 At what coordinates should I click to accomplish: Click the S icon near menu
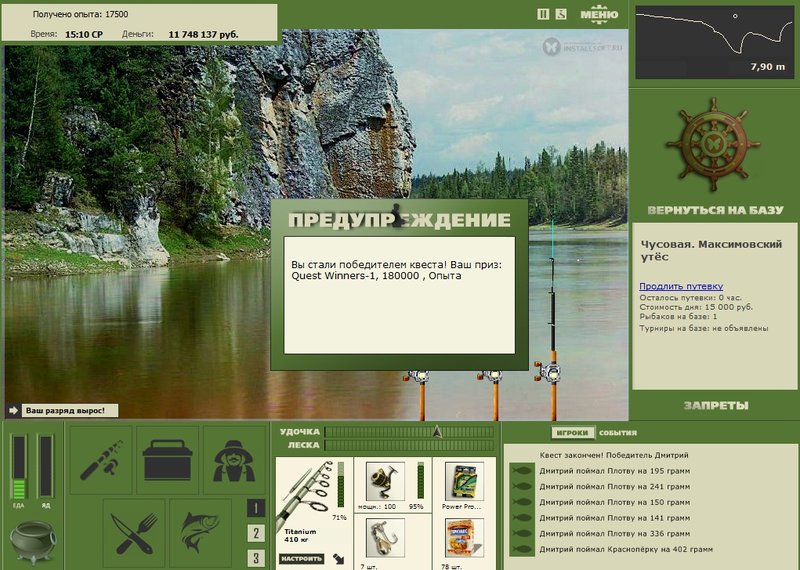(x=561, y=14)
